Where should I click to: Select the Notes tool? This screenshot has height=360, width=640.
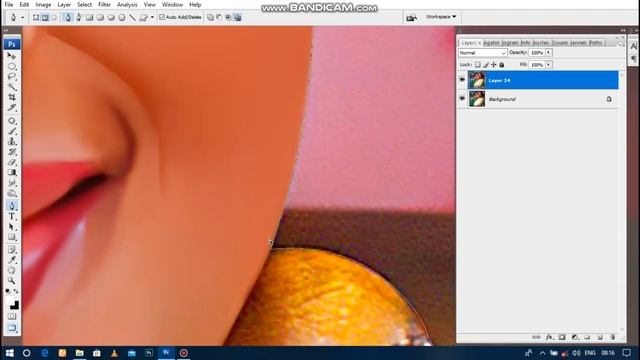click(x=12, y=249)
